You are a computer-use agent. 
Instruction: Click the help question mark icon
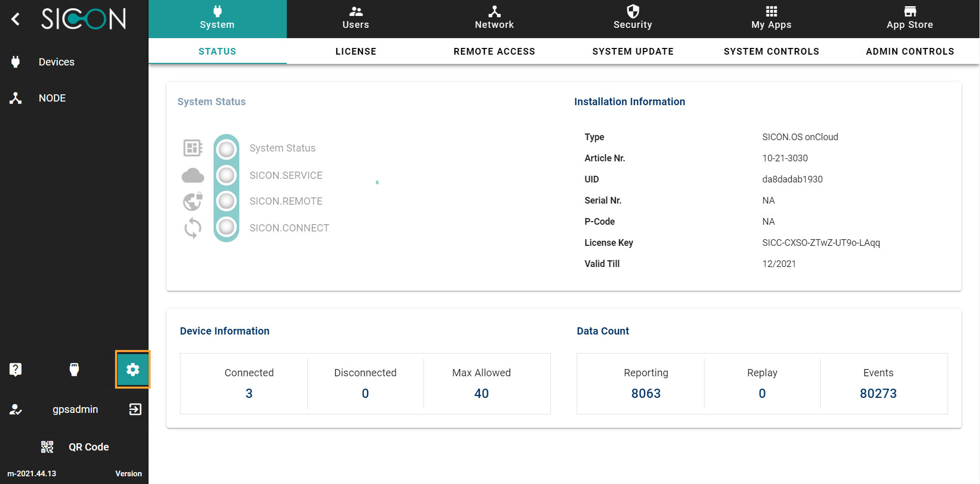coord(15,369)
